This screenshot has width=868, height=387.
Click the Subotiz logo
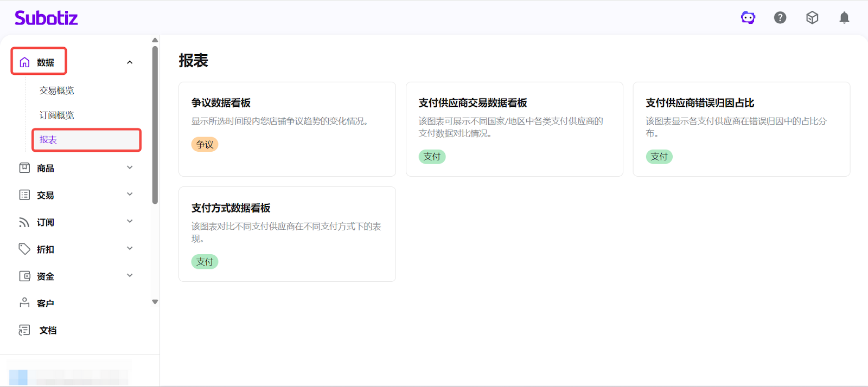click(x=46, y=18)
